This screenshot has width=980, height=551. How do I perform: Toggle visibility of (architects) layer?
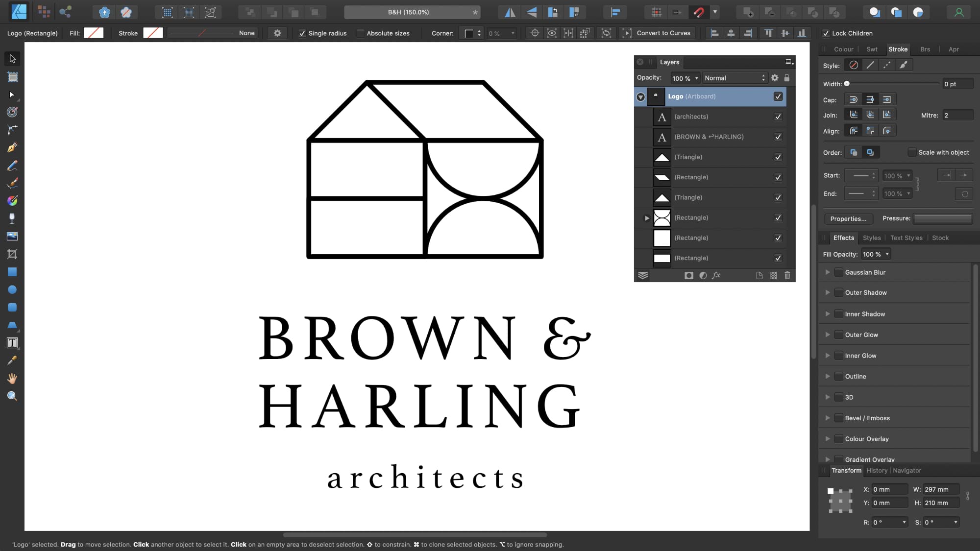tap(778, 117)
